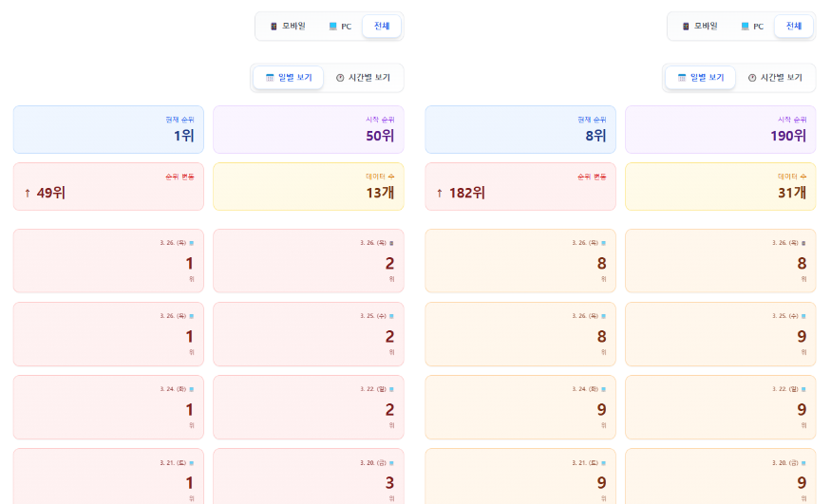Click the PC icon on the 3. 20. (금) 3위 card

[391, 462]
